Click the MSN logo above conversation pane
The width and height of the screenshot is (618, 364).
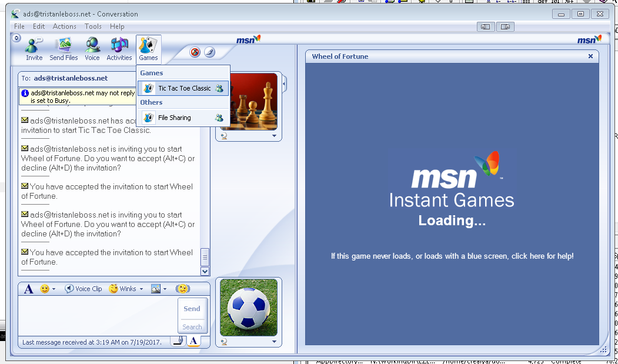pos(249,39)
